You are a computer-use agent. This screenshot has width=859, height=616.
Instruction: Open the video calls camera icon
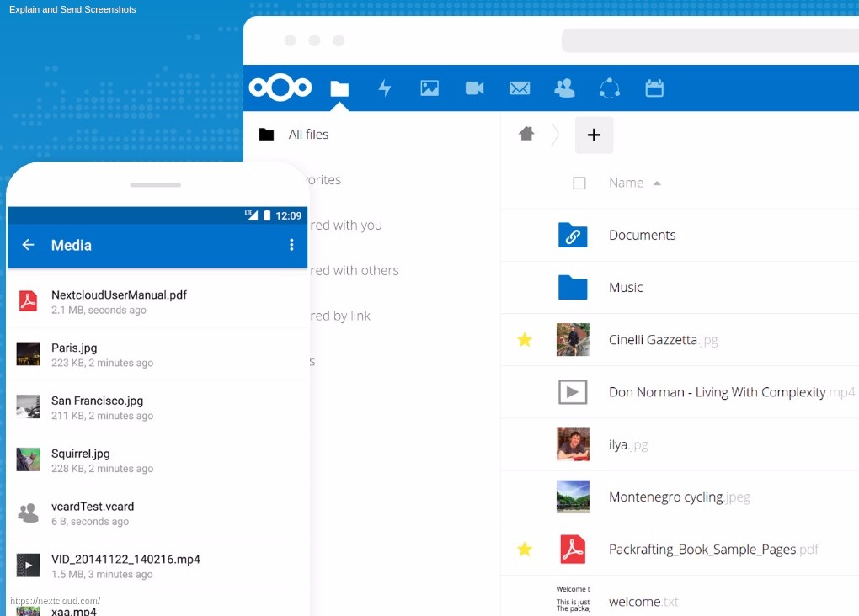tap(474, 88)
